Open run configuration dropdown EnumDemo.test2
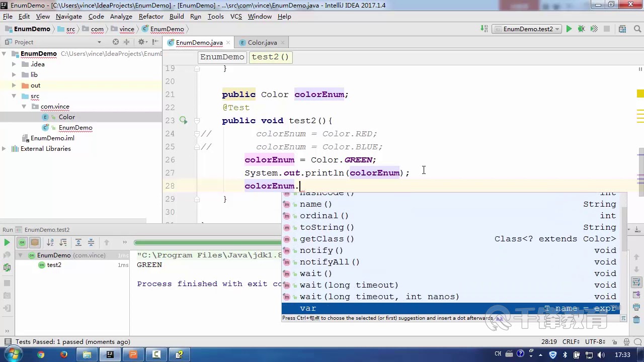The image size is (644, 362). click(527, 29)
